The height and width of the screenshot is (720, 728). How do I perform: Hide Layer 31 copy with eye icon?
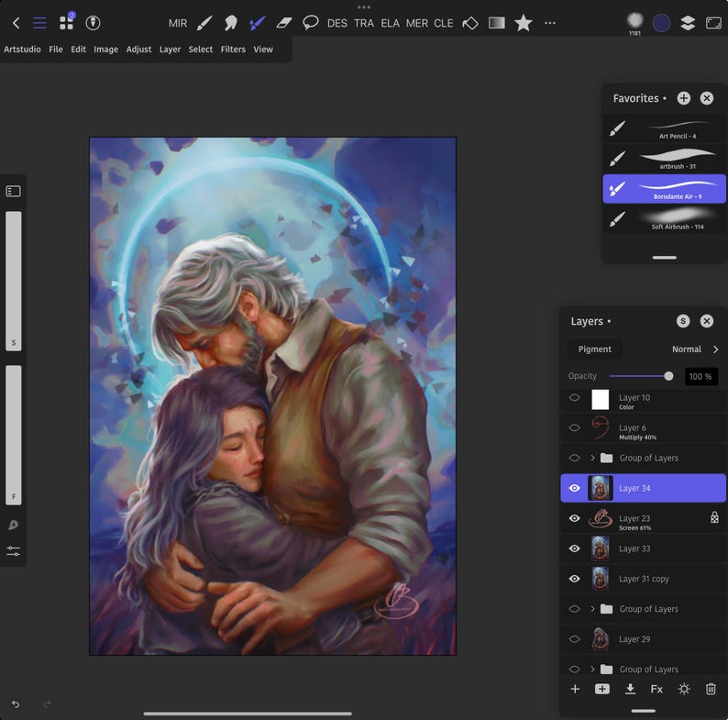pyautogui.click(x=574, y=579)
